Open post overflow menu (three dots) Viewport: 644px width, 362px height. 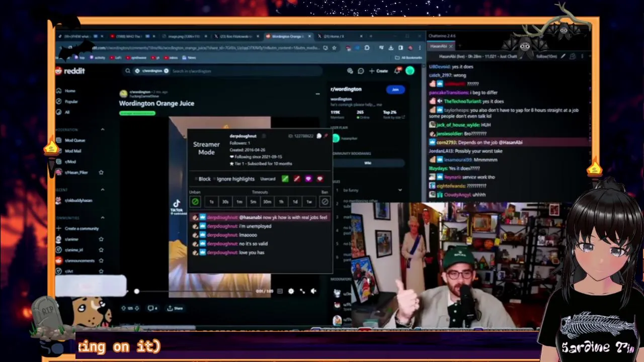point(317,94)
